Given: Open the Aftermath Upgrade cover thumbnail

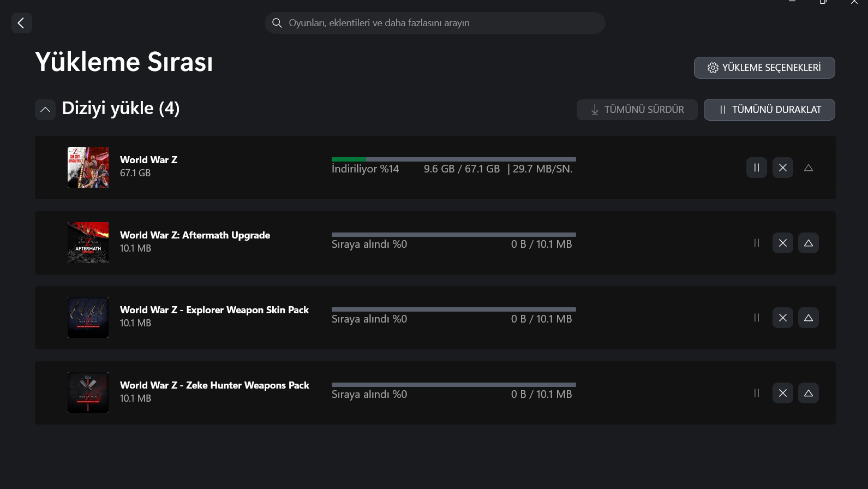Looking at the screenshot, I should click(88, 242).
